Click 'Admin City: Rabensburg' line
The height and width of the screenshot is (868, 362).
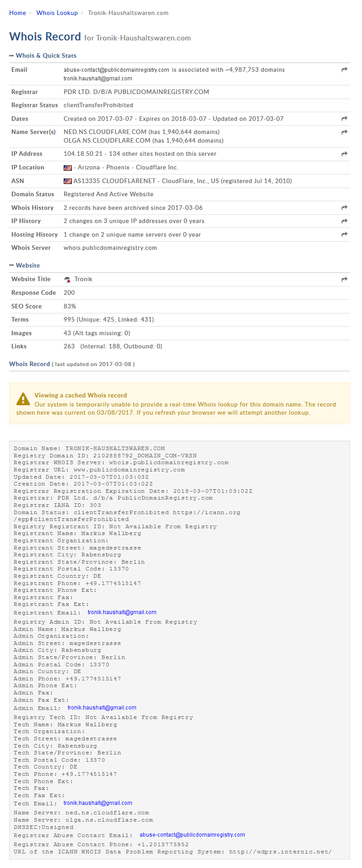pos(57,650)
